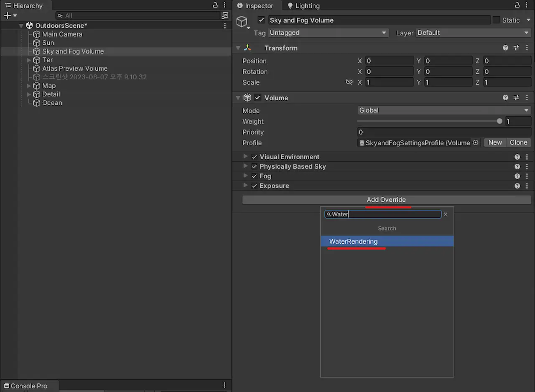Expand the Visual Environment override

[x=245, y=157]
